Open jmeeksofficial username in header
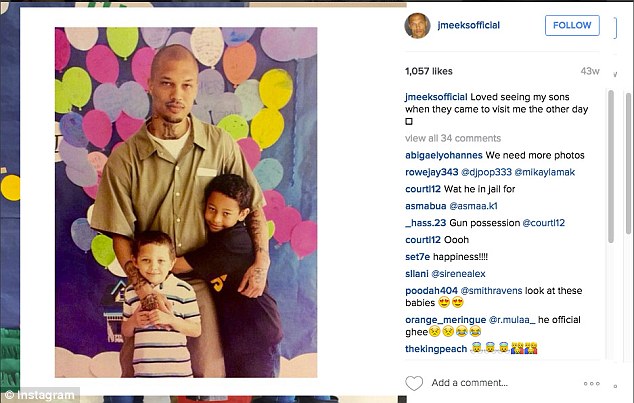The image size is (634, 403). [469, 25]
